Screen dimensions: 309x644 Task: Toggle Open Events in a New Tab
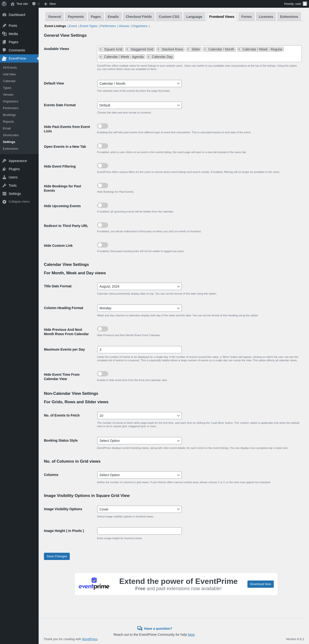coord(103,146)
